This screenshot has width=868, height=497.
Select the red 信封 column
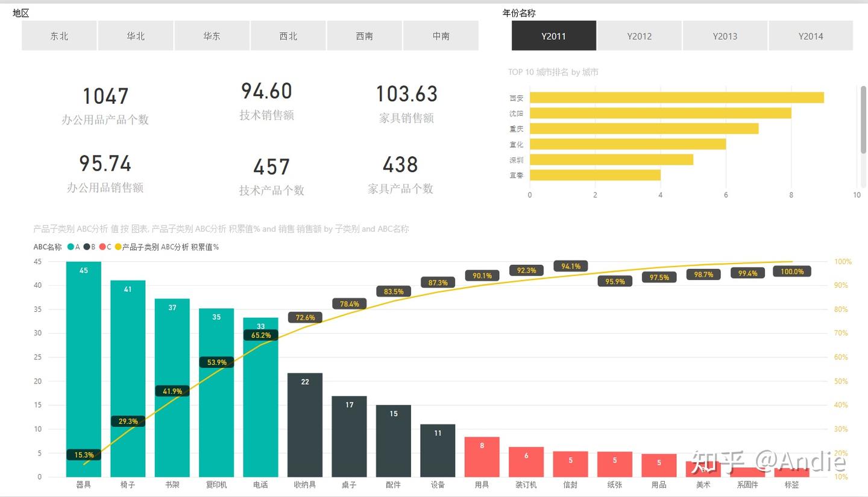[571, 464]
